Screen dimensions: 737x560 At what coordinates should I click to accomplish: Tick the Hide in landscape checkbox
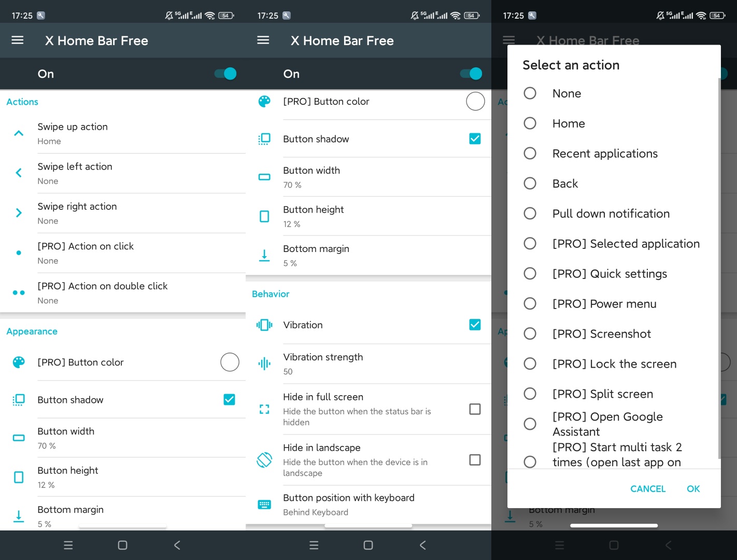click(x=475, y=460)
